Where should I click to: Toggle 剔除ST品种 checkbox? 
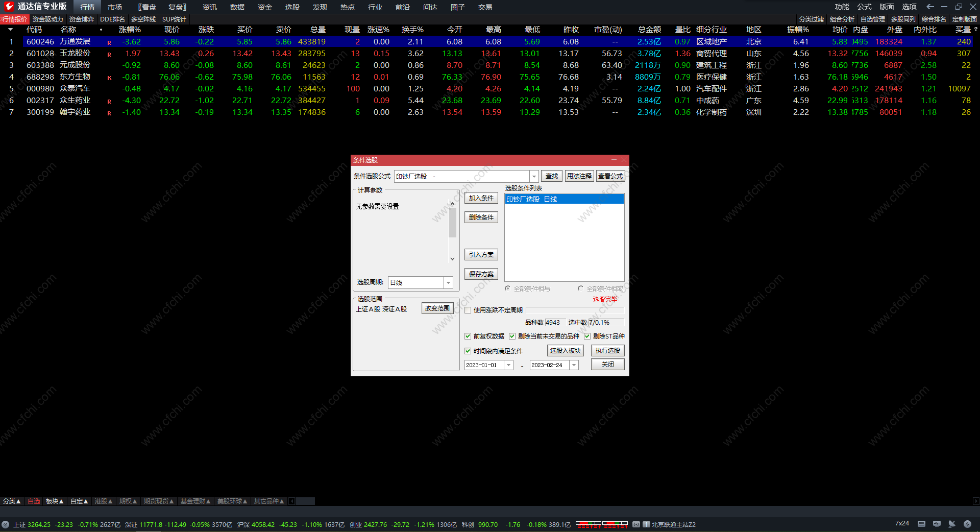pos(587,336)
